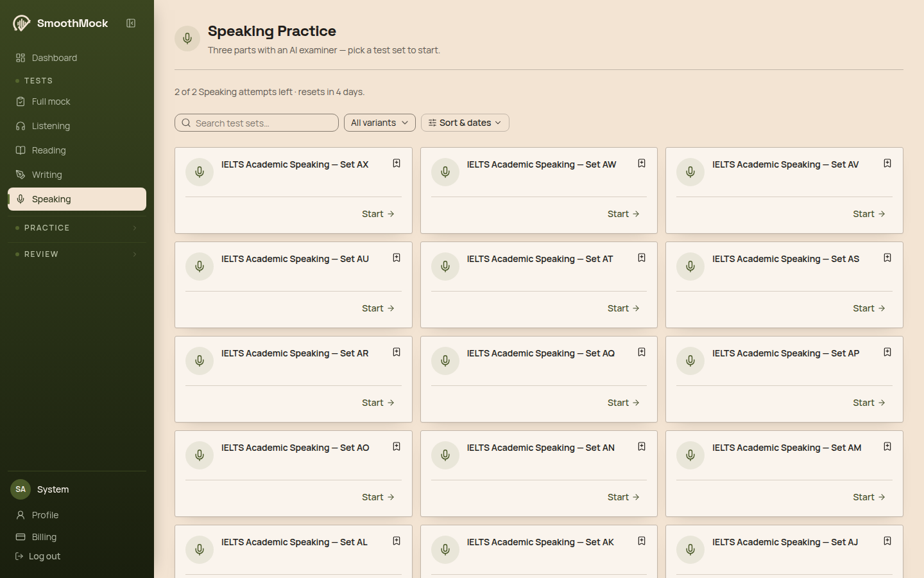Viewport: 924px width, 578px height.
Task: Click microphone icon on Set AT card
Action: coord(445,267)
